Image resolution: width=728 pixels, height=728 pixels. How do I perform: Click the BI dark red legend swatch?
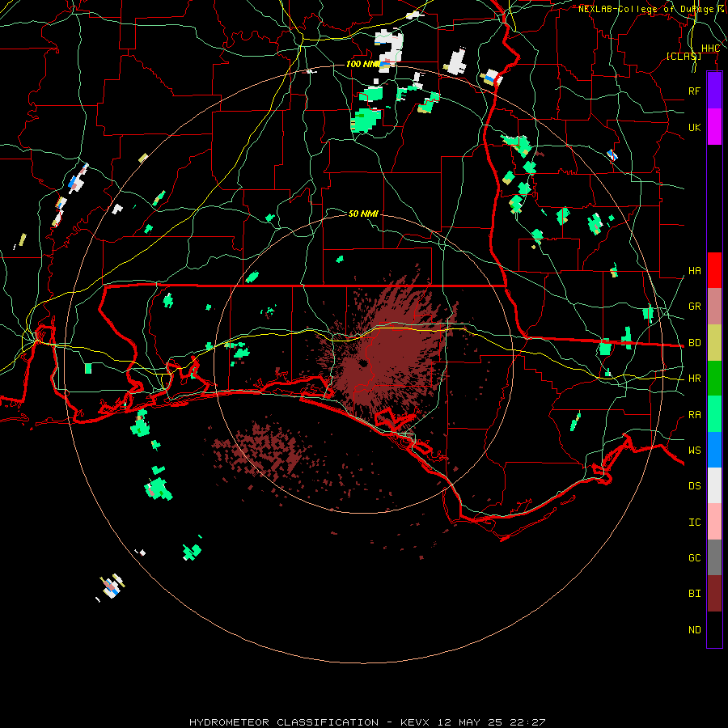[714, 594]
